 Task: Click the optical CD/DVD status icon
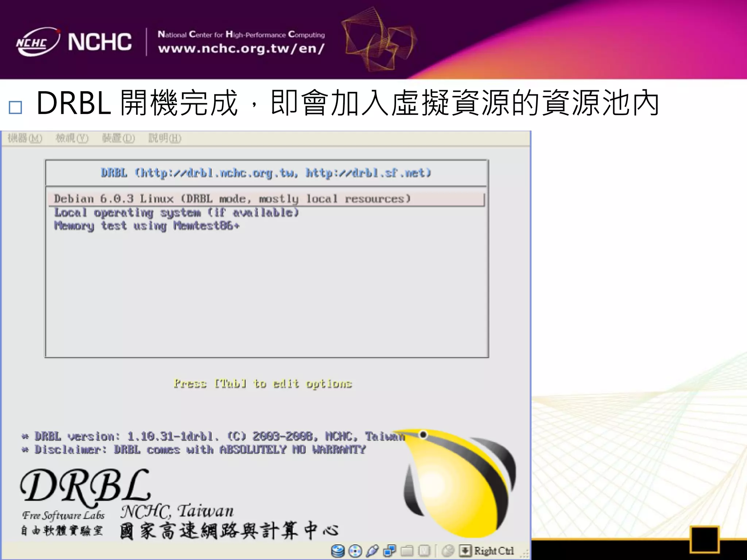pos(355,551)
